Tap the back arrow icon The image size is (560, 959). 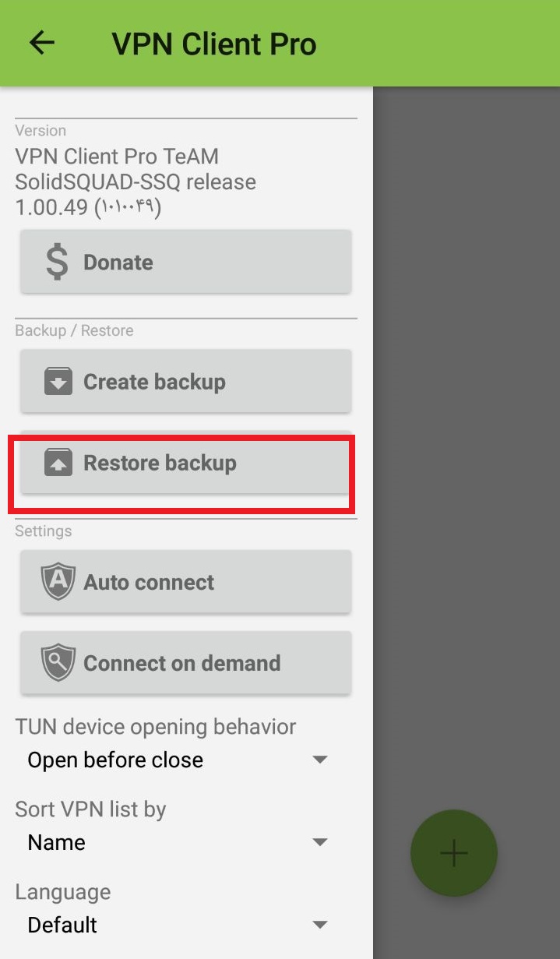pyautogui.click(x=42, y=43)
